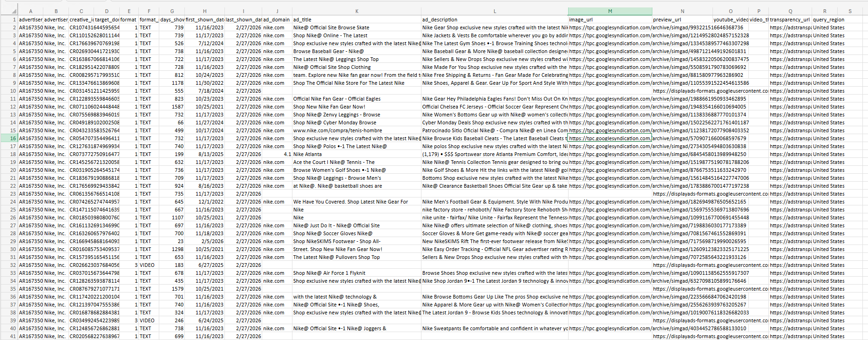Click cell 'www.nike.com/compra/tenis-hombre'
This screenshot has width=868, height=340.
(x=357, y=130)
